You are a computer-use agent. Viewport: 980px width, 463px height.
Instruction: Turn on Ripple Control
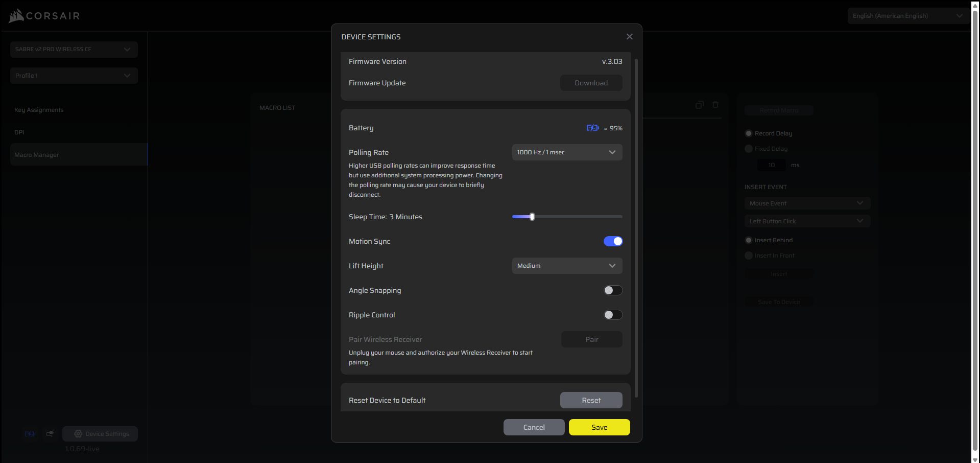(x=613, y=315)
